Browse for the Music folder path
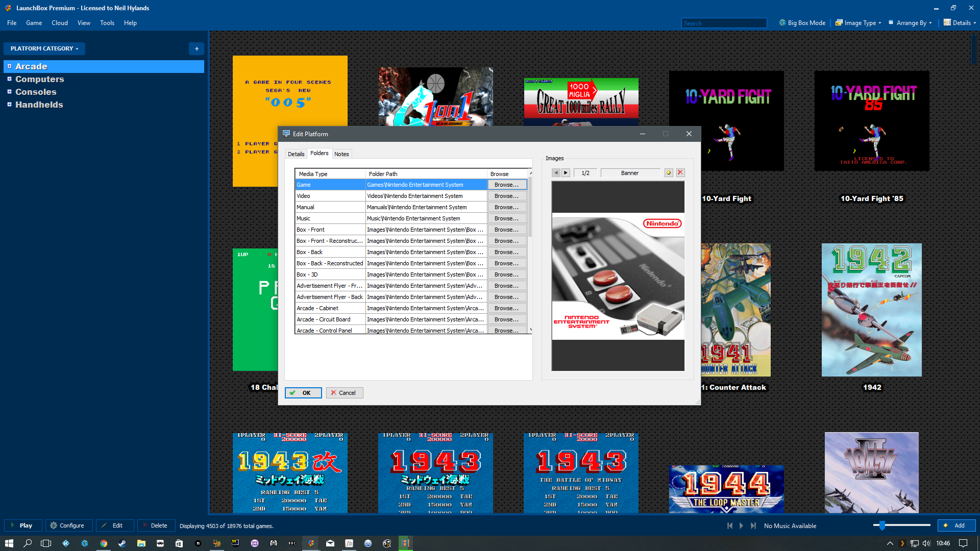The width and height of the screenshot is (980, 551). pyautogui.click(x=507, y=218)
